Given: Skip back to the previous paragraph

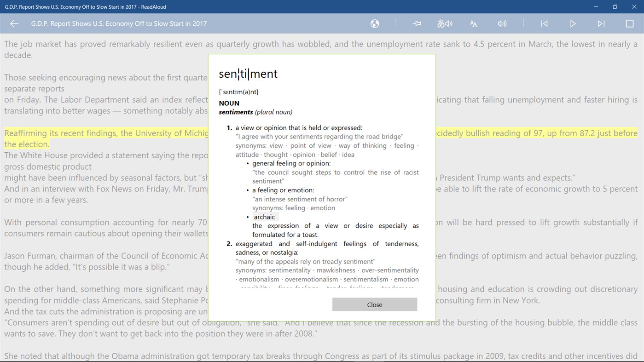Looking at the screenshot, I should point(544,23).
